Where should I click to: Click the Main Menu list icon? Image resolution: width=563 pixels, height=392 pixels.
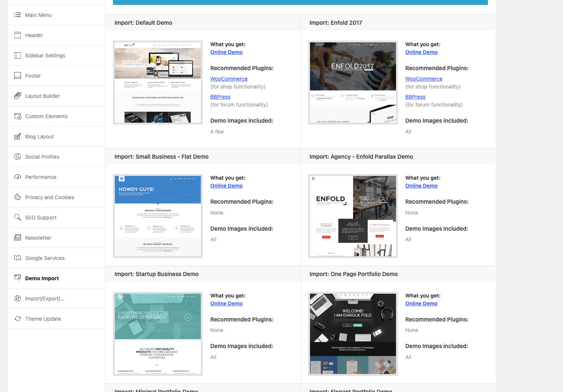18,15
